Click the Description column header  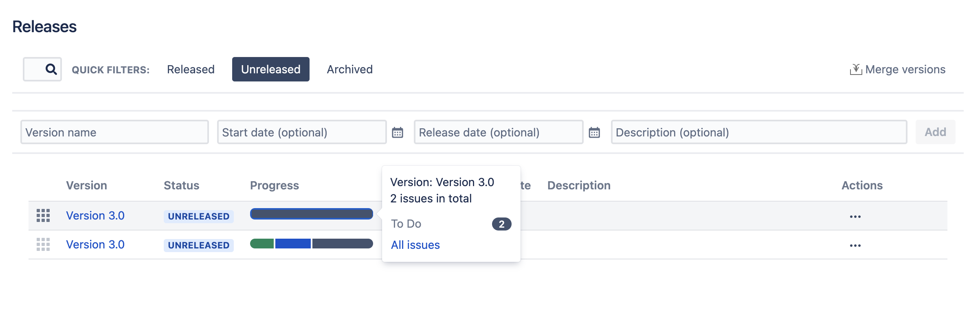[x=579, y=185]
